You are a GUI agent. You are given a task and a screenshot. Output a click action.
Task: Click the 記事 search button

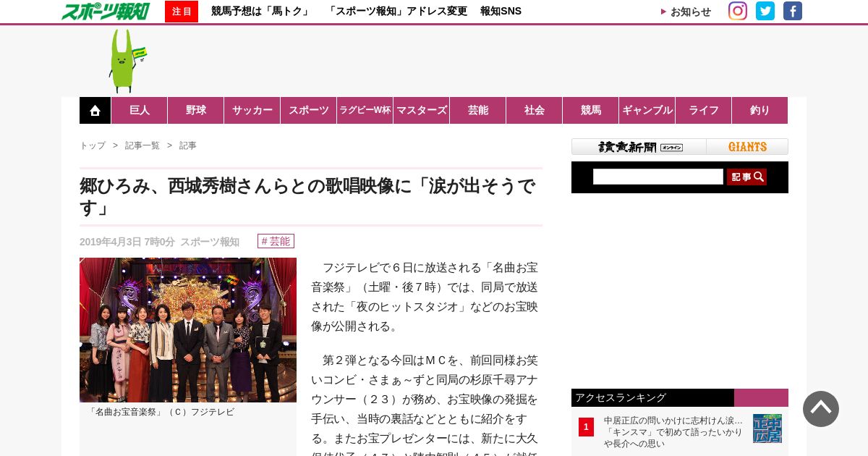pyautogui.click(x=746, y=177)
